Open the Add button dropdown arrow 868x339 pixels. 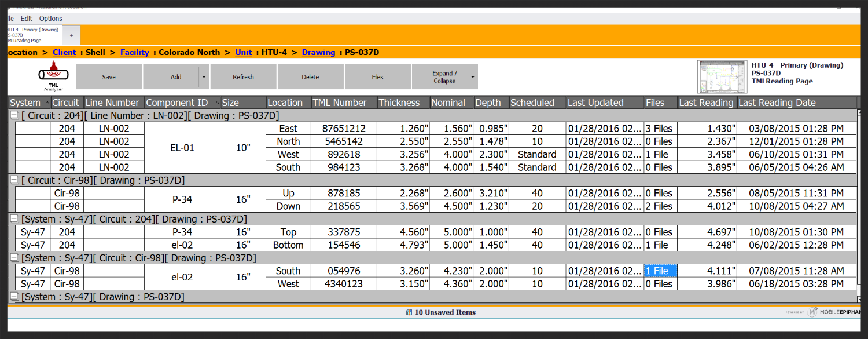coord(203,77)
